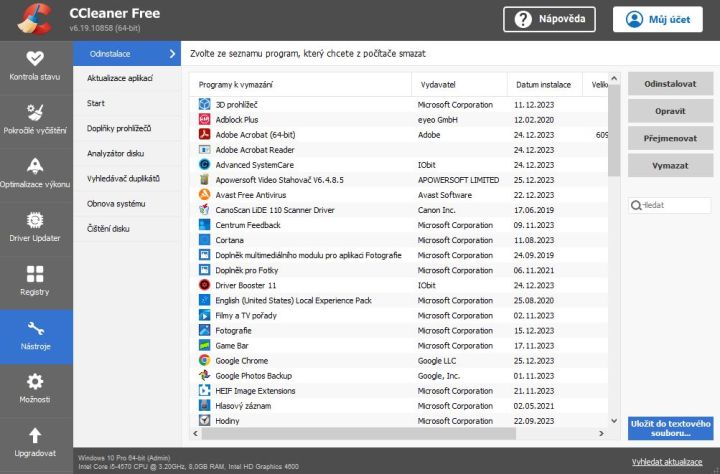Screen dimensions: 720x474
Task: Click the 3D prohlížeč app icon
Action: (x=204, y=104)
